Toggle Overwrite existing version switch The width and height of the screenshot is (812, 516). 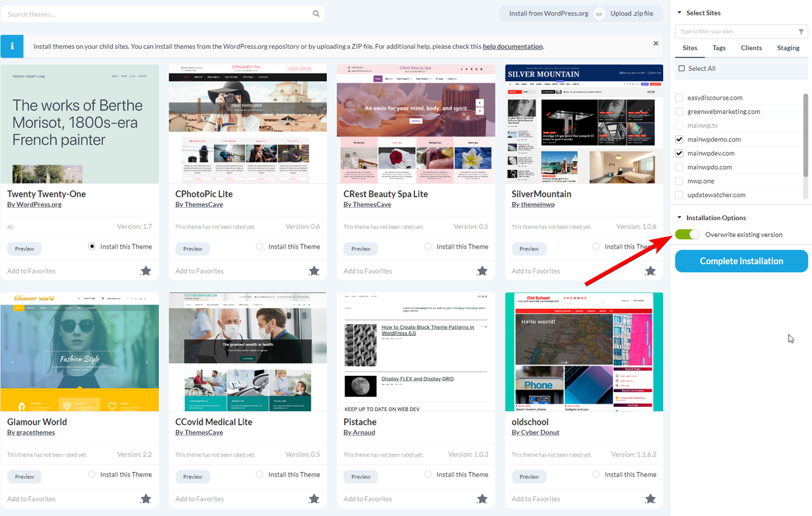point(687,234)
